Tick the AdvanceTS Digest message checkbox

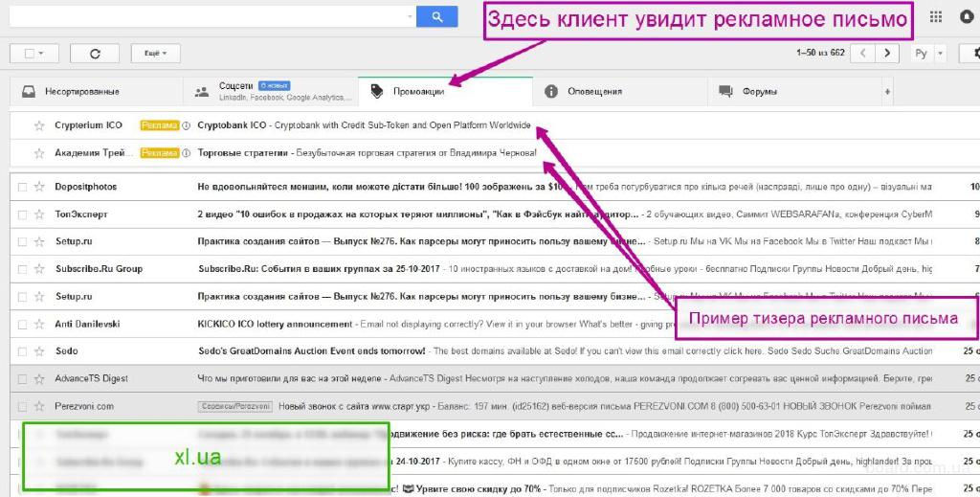coord(23,379)
